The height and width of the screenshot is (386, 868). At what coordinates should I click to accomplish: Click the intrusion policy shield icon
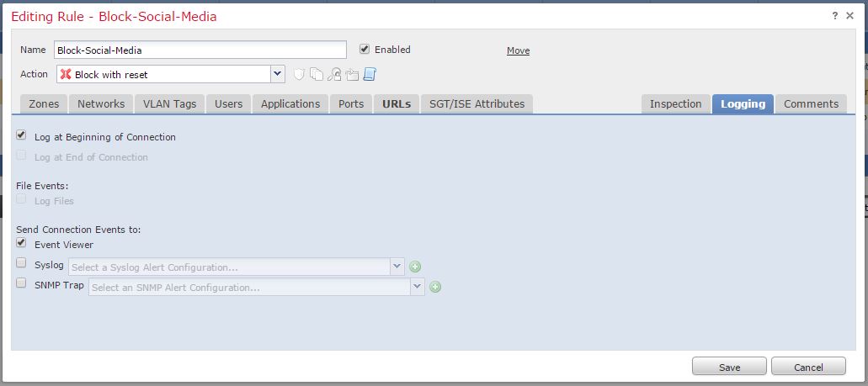tap(299, 74)
